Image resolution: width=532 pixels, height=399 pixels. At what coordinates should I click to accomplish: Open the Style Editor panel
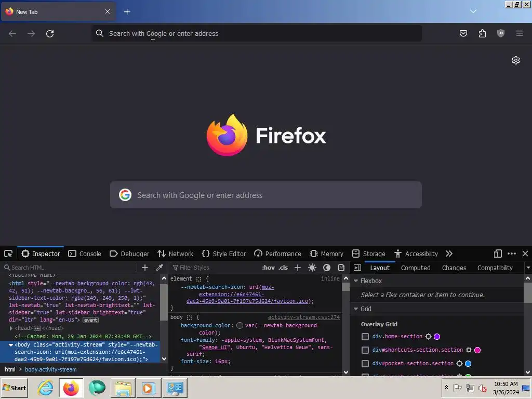223,254
